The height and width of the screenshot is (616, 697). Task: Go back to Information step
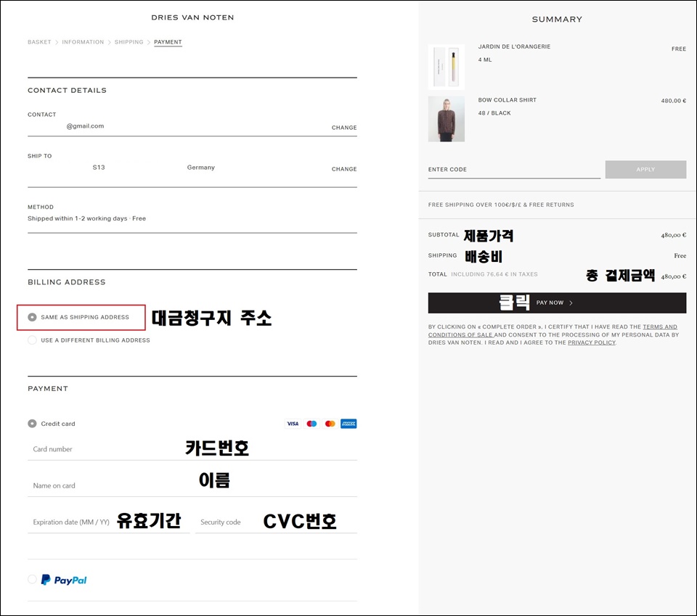coord(83,42)
